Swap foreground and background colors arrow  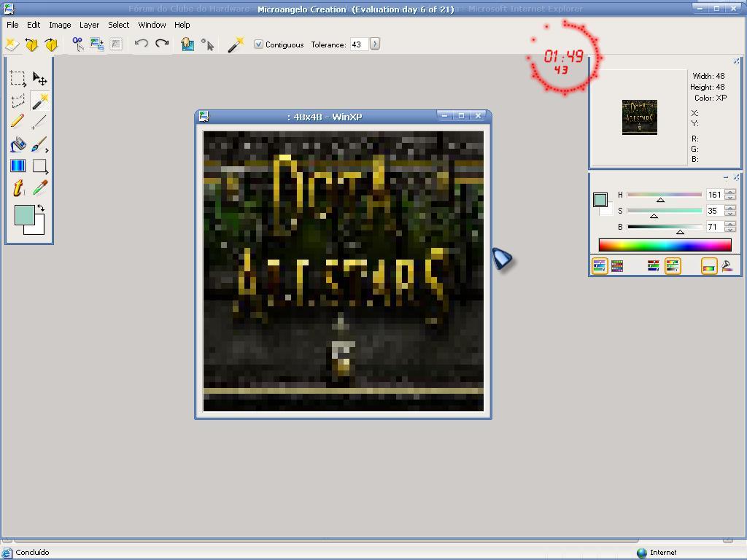[41, 208]
